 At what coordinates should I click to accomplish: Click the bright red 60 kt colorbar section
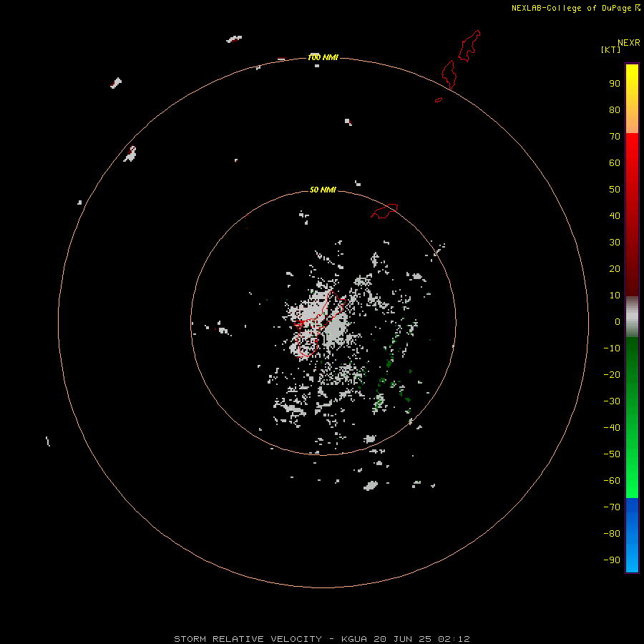[x=632, y=162]
